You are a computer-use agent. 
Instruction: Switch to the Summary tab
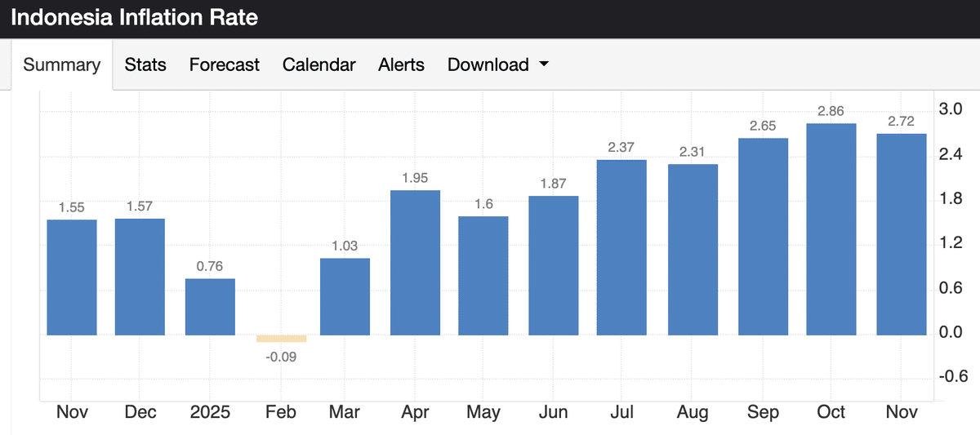(62, 65)
